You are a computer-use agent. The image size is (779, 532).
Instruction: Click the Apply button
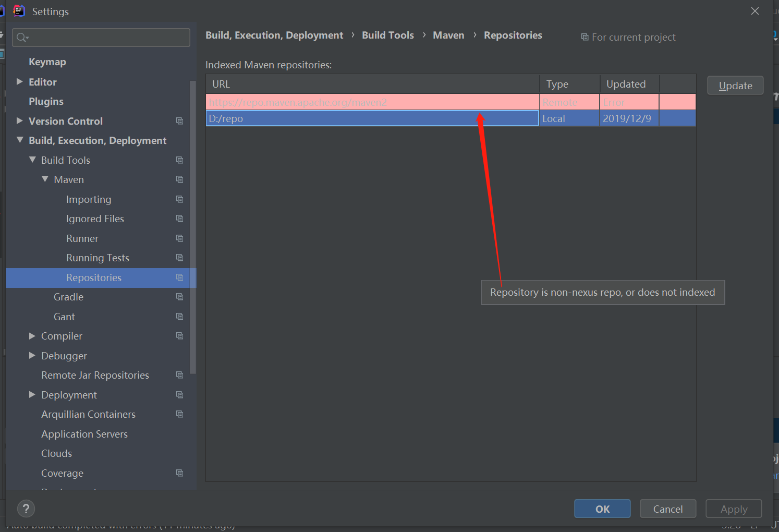[x=734, y=509]
